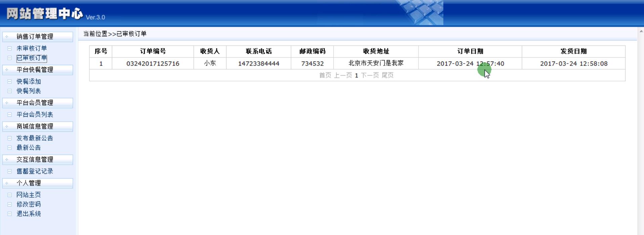Click phone number 14723384444
Image resolution: width=644 pixels, height=235 pixels.
tap(259, 64)
